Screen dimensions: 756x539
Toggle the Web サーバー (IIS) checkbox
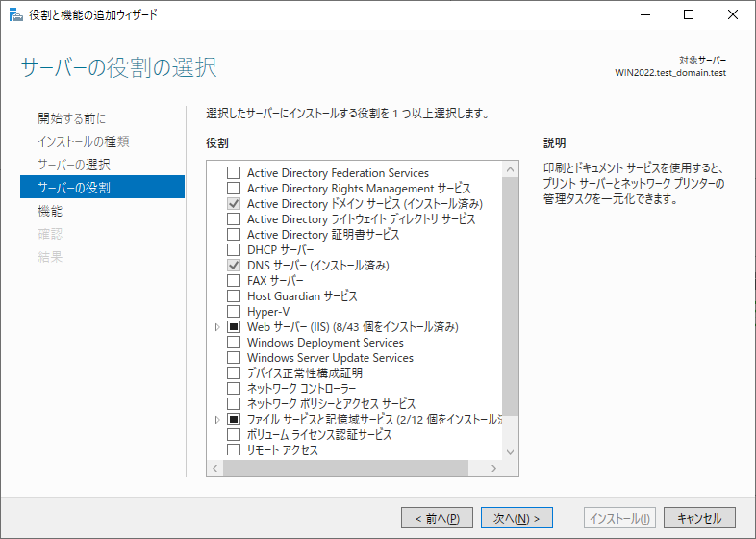tap(234, 327)
